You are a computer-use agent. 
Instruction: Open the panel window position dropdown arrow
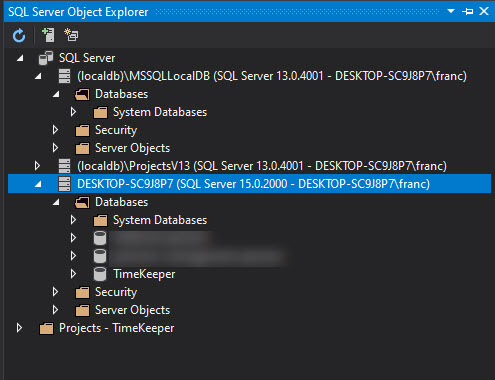(x=451, y=11)
